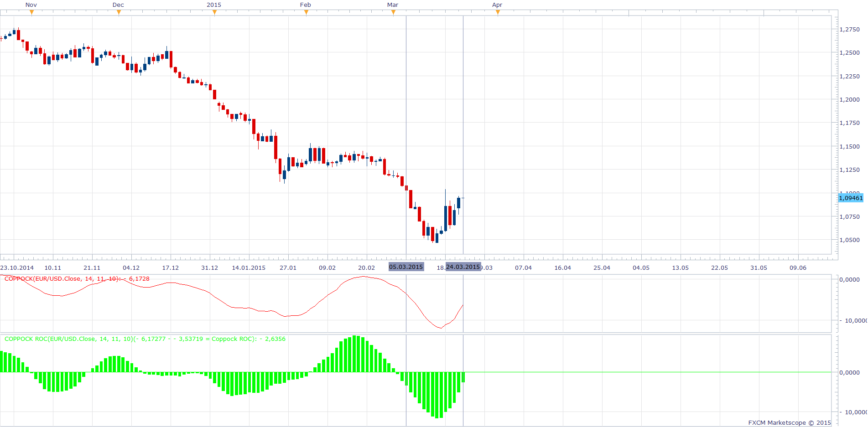Select the orange triangle marker below Apr

point(498,12)
